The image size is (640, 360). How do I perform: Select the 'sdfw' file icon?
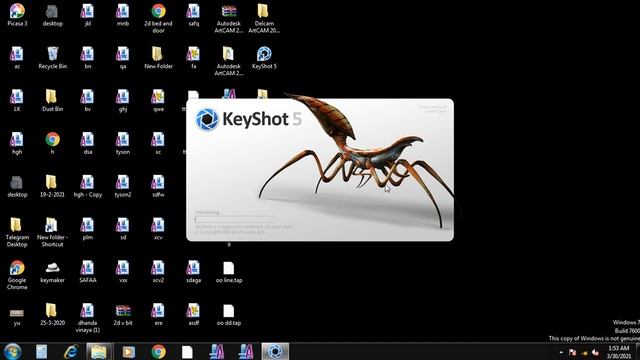158,186
